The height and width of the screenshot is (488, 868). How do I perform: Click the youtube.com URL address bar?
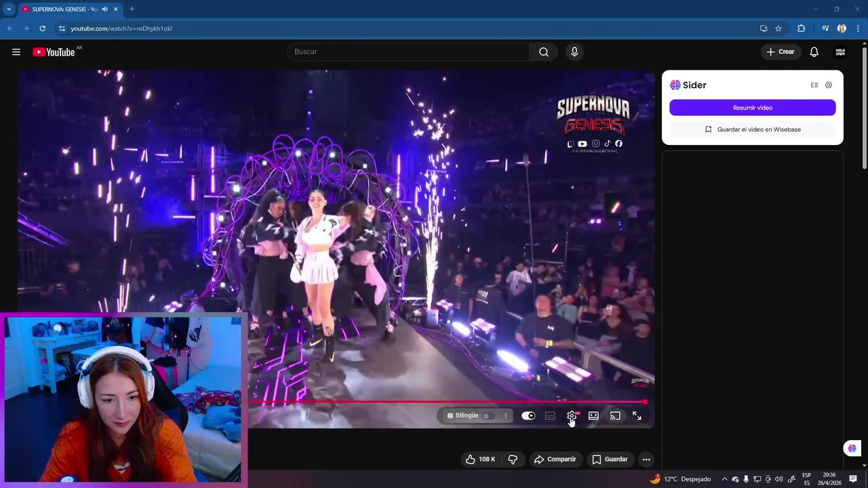pos(407,28)
